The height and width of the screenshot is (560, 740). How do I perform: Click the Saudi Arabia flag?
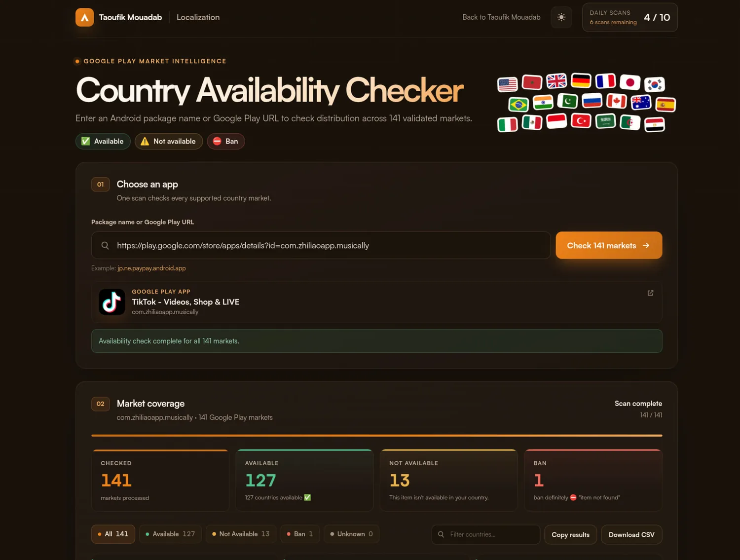605,121
